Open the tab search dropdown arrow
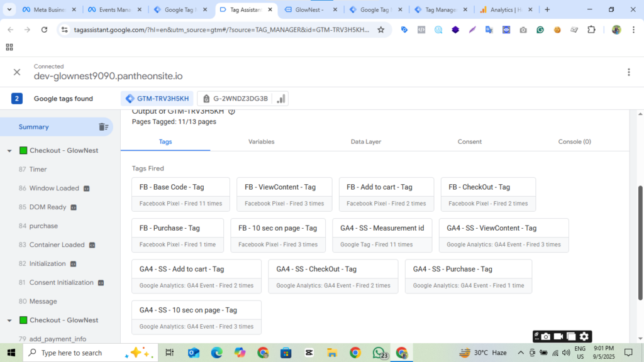This screenshot has width=644, height=362. pyautogui.click(x=9, y=9)
